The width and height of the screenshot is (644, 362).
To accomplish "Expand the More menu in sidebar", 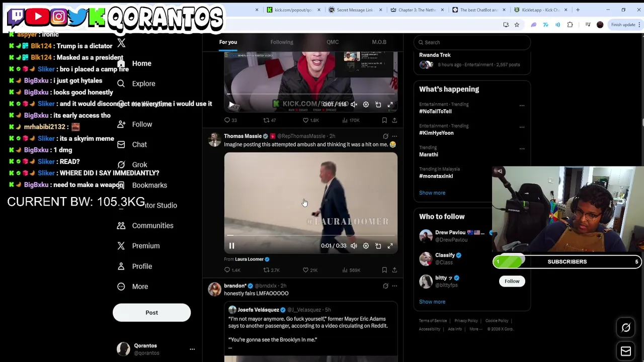I will click(x=133, y=287).
